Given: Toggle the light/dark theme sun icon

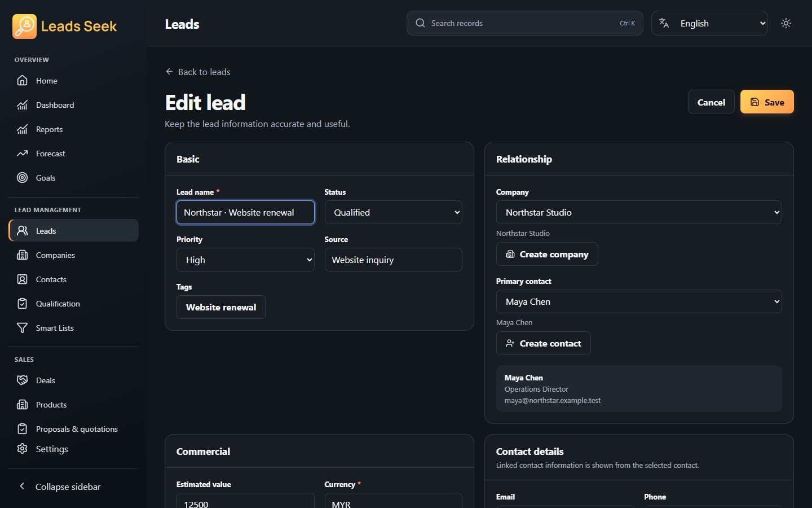Looking at the screenshot, I should pos(786,23).
